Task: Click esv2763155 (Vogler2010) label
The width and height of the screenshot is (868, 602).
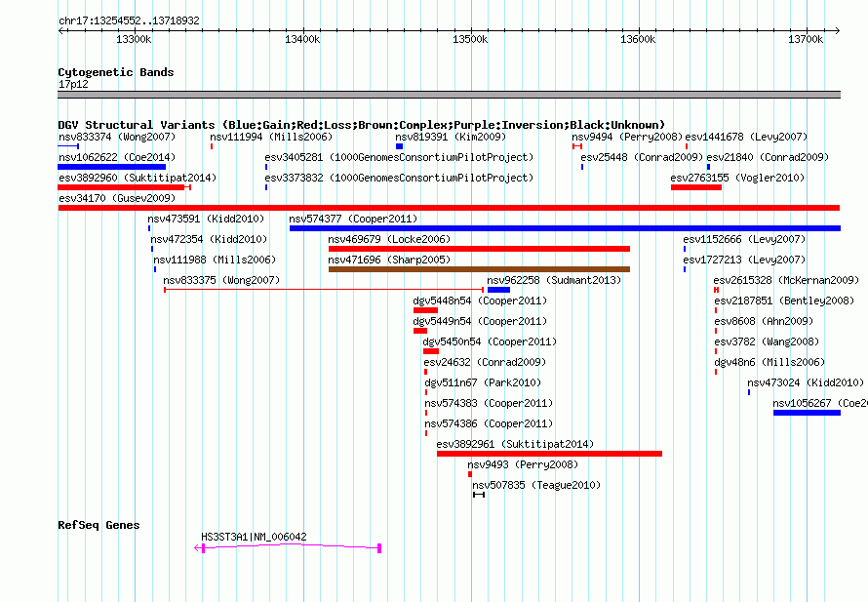Action: pos(737,178)
